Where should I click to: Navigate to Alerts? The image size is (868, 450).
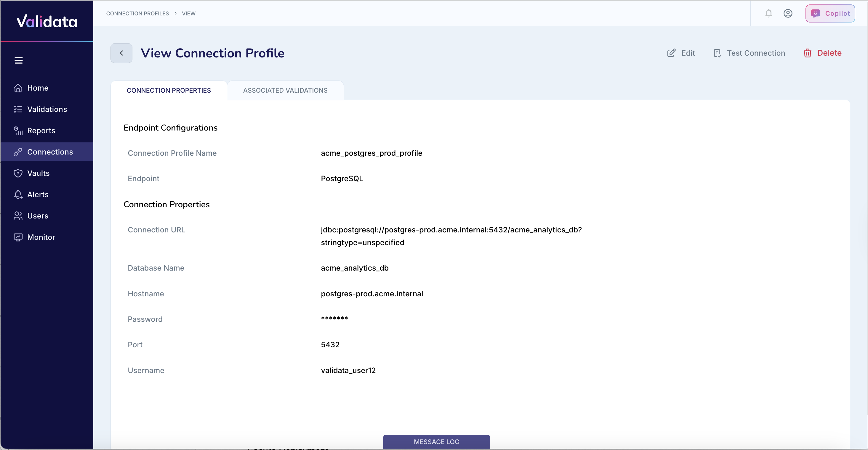tap(38, 194)
